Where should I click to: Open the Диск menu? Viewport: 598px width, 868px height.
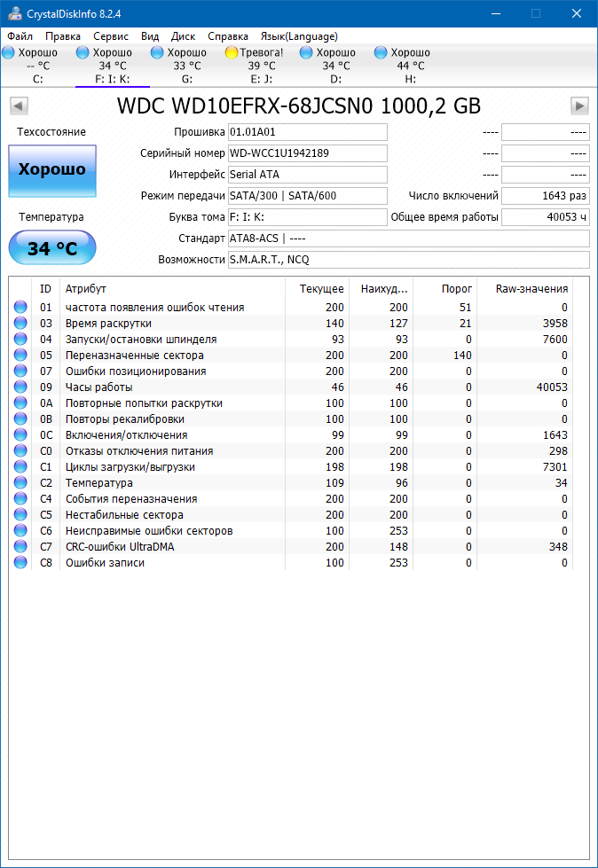[183, 36]
